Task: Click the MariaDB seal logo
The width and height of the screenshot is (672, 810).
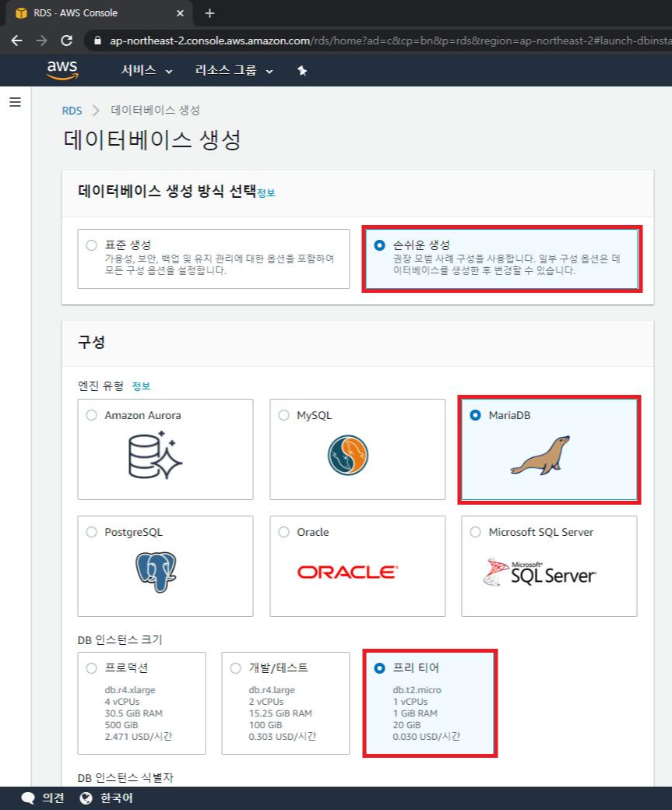Action: click(540, 456)
